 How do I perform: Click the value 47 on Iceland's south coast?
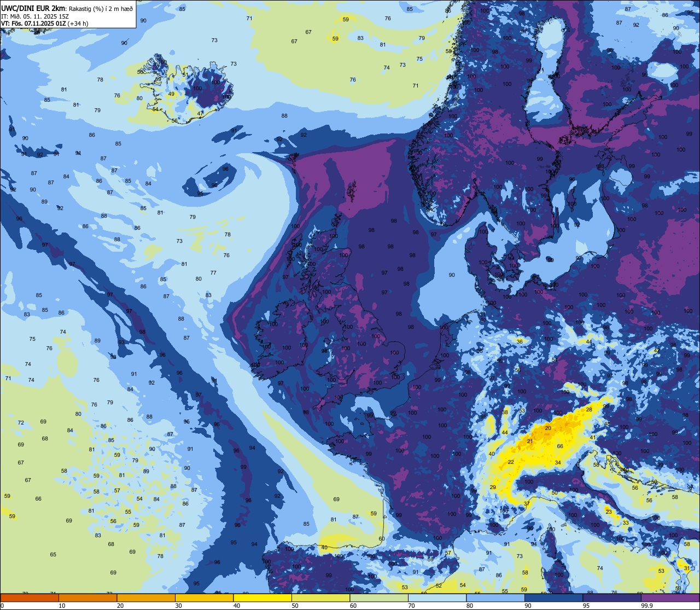click(x=200, y=114)
